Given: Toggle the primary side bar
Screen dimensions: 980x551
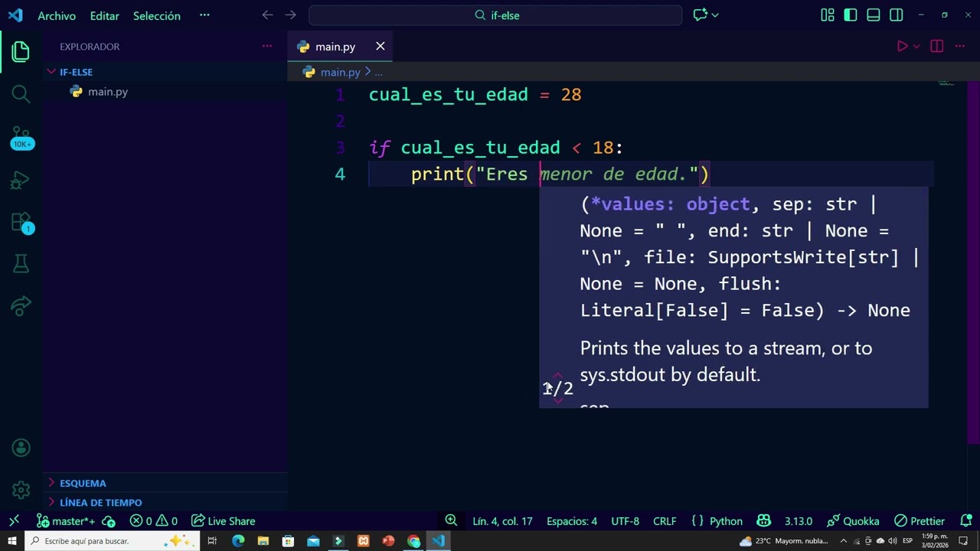Looking at the screenshot, I should 851,15.
